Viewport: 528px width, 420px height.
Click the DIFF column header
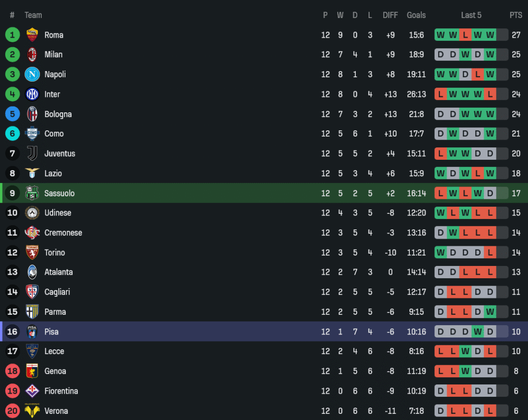(x=390, y=15)
